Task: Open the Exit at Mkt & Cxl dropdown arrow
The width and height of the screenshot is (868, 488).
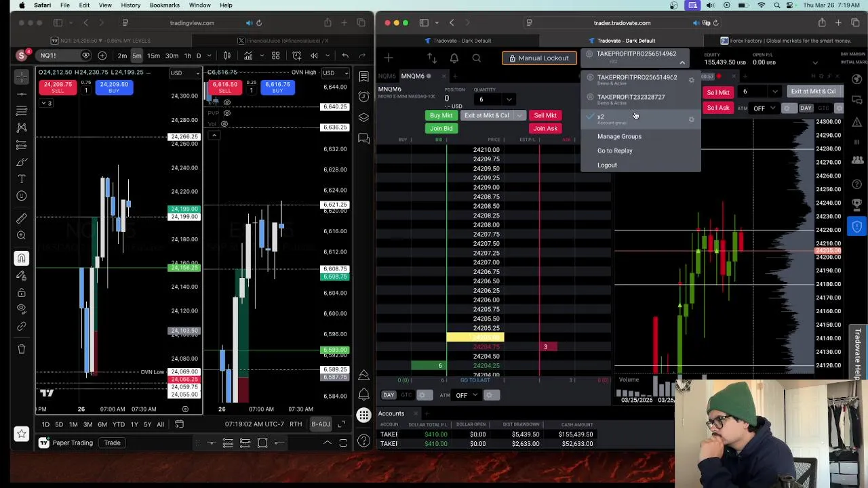Action: pyautogui.click(x=519, y=116)
